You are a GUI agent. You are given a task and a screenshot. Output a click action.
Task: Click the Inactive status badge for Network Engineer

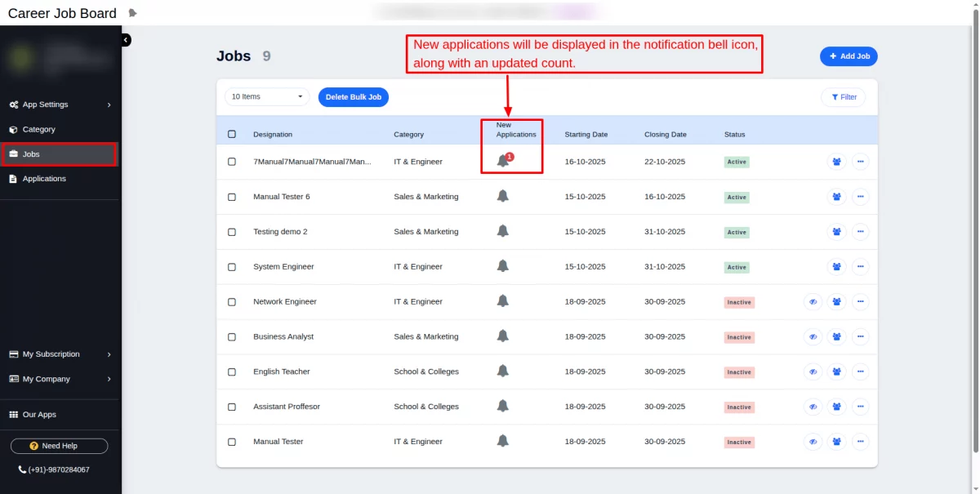tap(739, 302)
